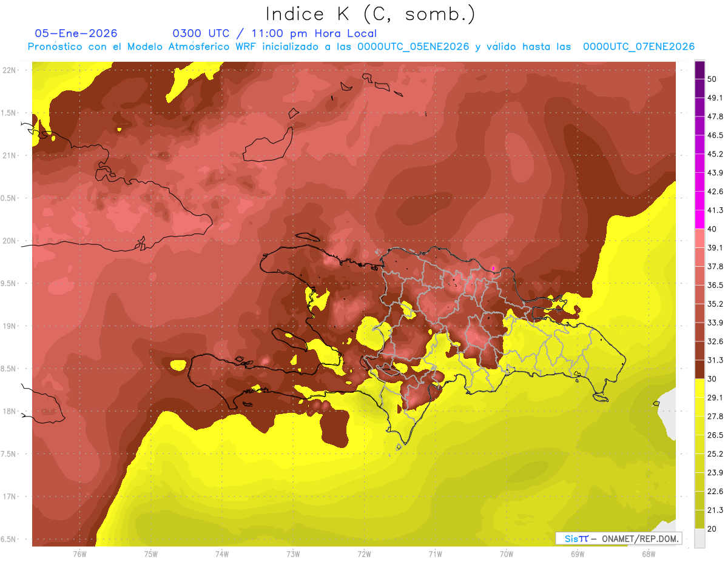The height and width of the screenshot is (562, 728).
Task: Click the colorbar label "40"
Action: point(712,229)
